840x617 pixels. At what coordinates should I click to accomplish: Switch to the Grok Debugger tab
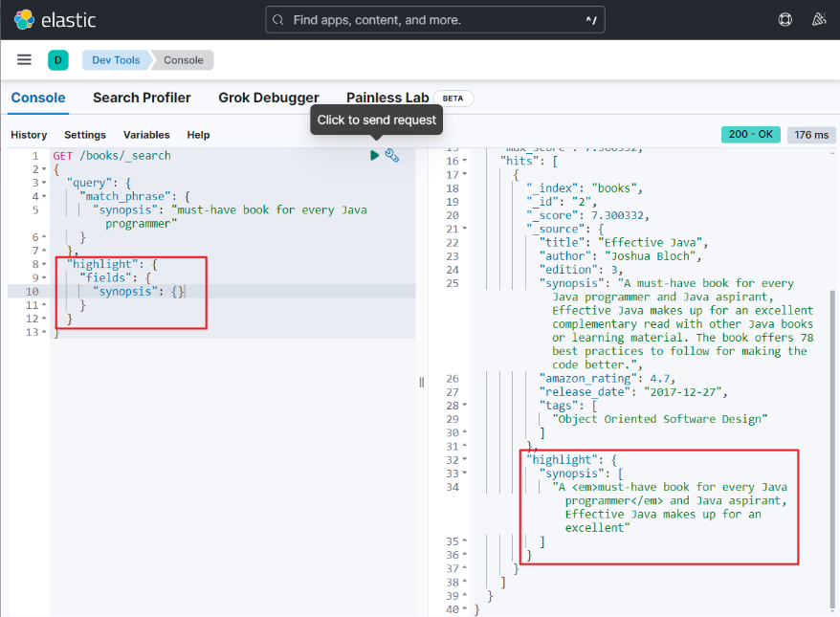[269, 98]
